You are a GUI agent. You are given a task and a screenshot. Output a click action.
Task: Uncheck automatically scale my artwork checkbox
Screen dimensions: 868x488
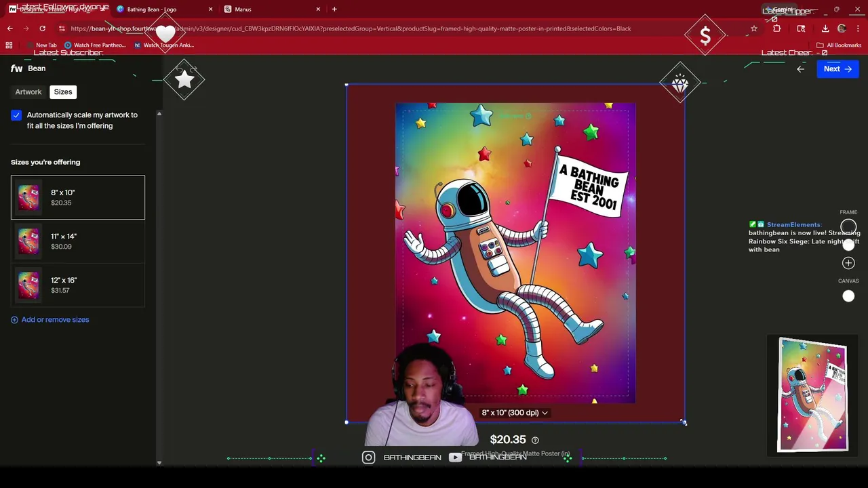pyautogui.click(x=16, y=115)
